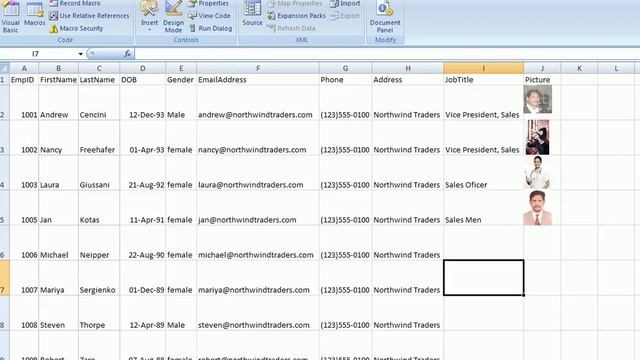Select cell containing Sales Men

click(x=484, y=208)
